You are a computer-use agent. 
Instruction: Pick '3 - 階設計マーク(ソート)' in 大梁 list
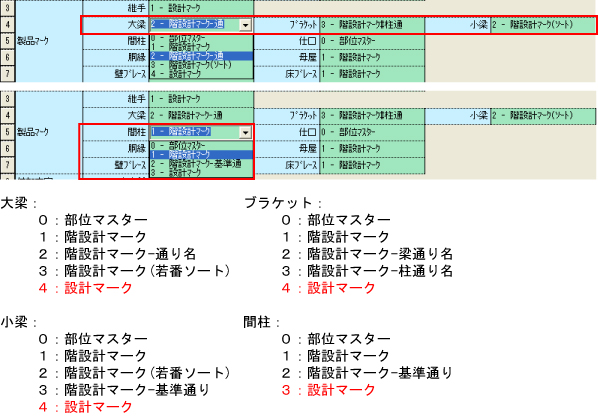tap(201, 65)
